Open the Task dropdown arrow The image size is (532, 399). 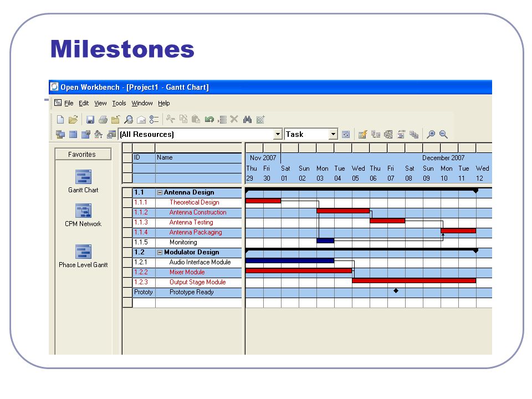[333, 134]
